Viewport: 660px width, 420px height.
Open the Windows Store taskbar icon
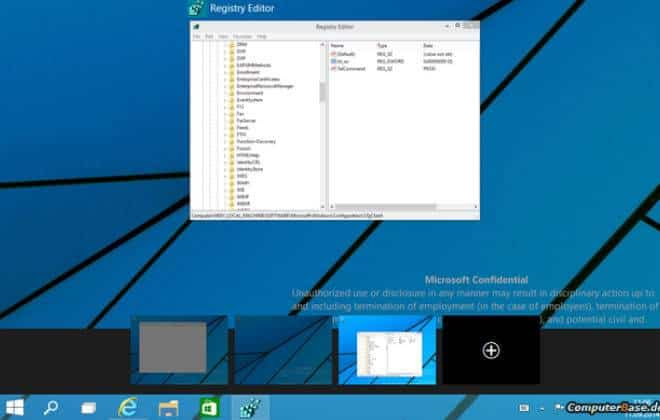[209, 407]
